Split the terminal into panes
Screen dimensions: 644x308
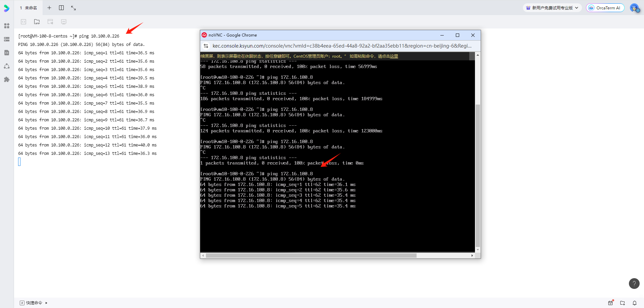click(61, 8)
